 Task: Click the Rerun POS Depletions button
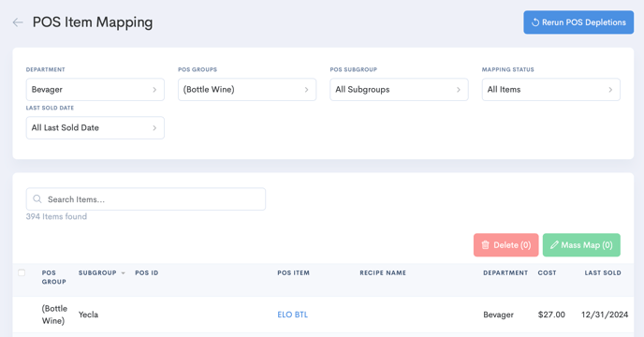point(578,22)
